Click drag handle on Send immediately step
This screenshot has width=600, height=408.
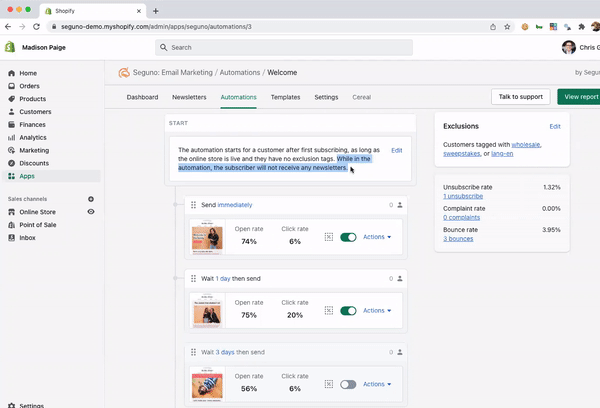coord(193,205)
